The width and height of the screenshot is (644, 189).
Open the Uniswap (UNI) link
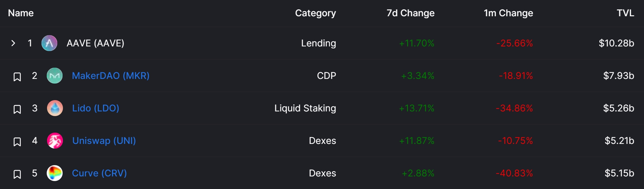pos(104,141)
